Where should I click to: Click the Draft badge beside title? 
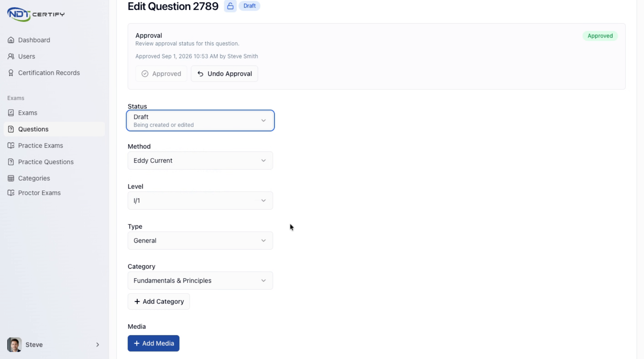pos(250,6)
